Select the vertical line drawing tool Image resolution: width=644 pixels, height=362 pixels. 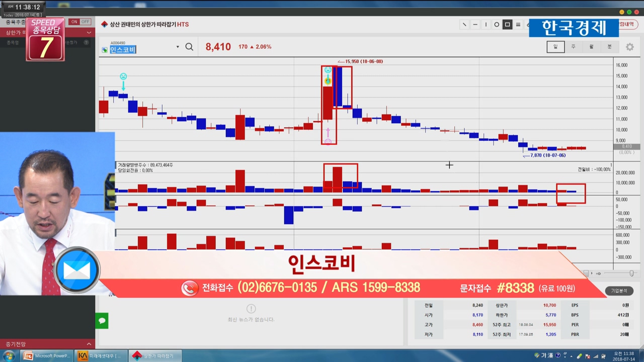(486, 25)
